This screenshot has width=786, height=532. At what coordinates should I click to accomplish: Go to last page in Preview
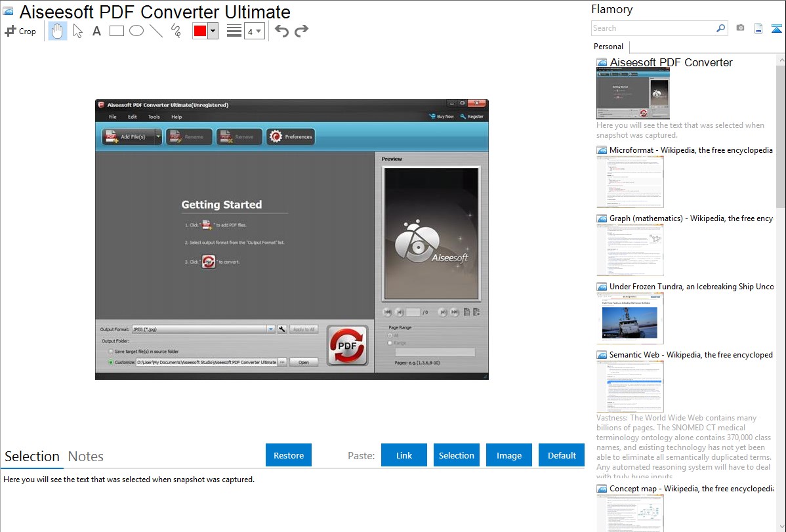click(455, 312)
